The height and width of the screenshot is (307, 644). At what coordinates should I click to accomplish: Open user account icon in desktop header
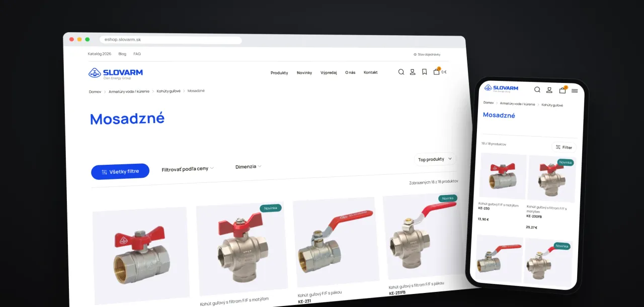[x=413, y=72]
